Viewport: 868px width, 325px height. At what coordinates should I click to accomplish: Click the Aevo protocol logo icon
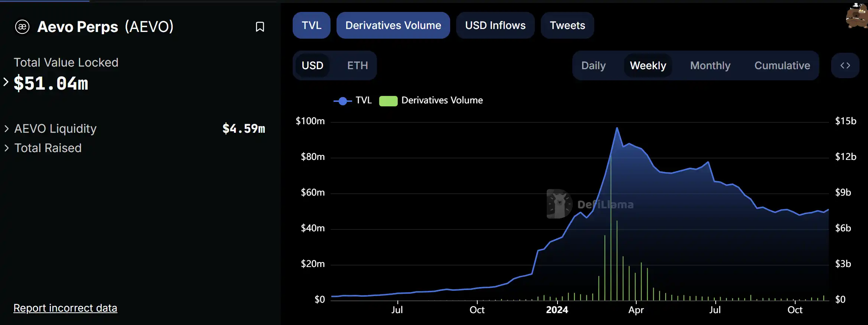[22, 27]
